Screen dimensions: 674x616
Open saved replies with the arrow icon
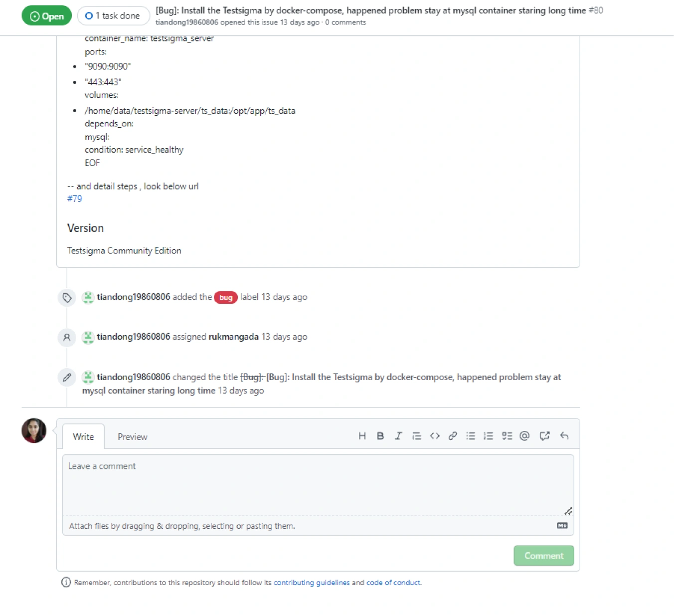click(564, 436)
